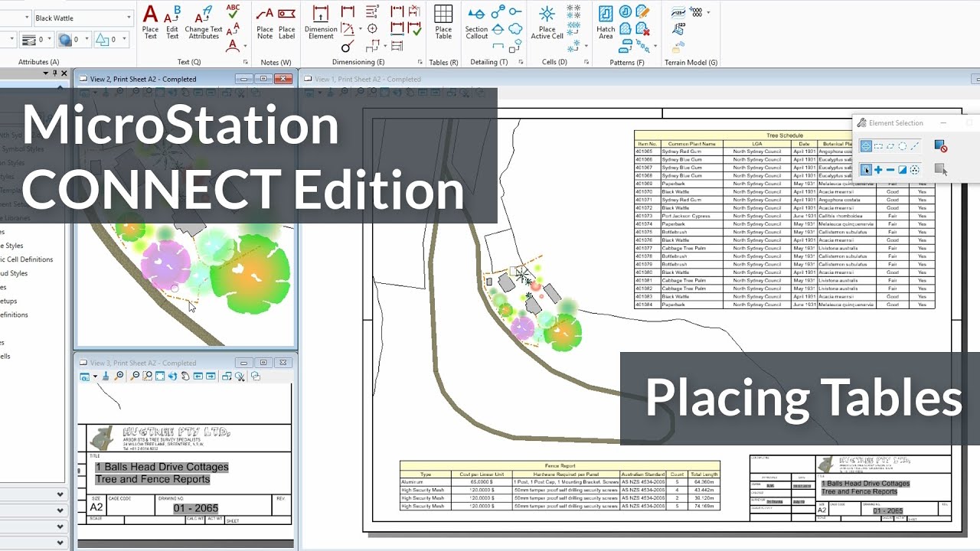The height and width of the screenshot is (551, 980).
Task: Expand Dimensioning group dialog launcher
Action: 420,62
